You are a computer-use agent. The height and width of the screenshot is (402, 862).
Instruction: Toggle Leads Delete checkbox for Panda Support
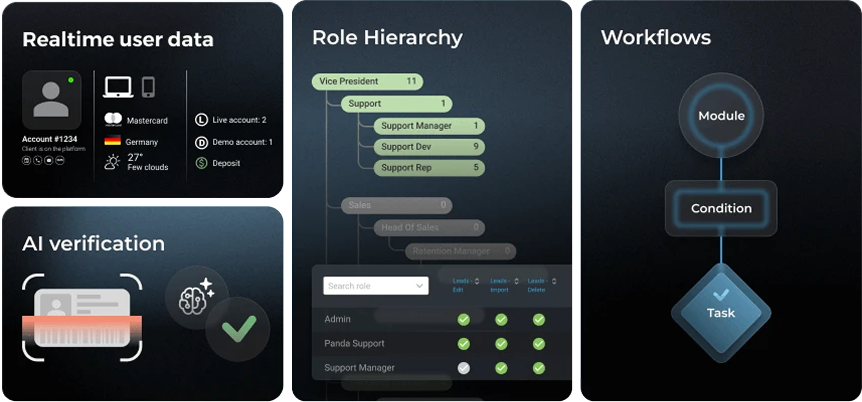point(539,343)
